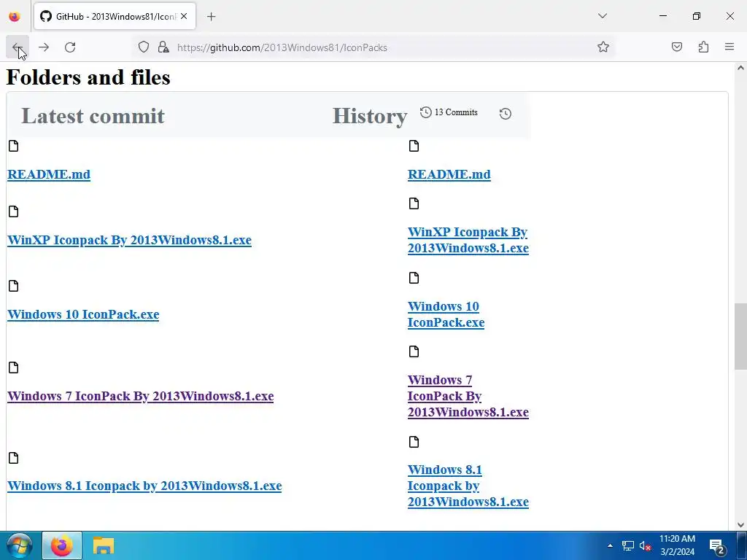This screenshot has height=560, width=747.
Task: Click file icon above left Windows 8.1 Iconpack
Action: pos(13,458)
